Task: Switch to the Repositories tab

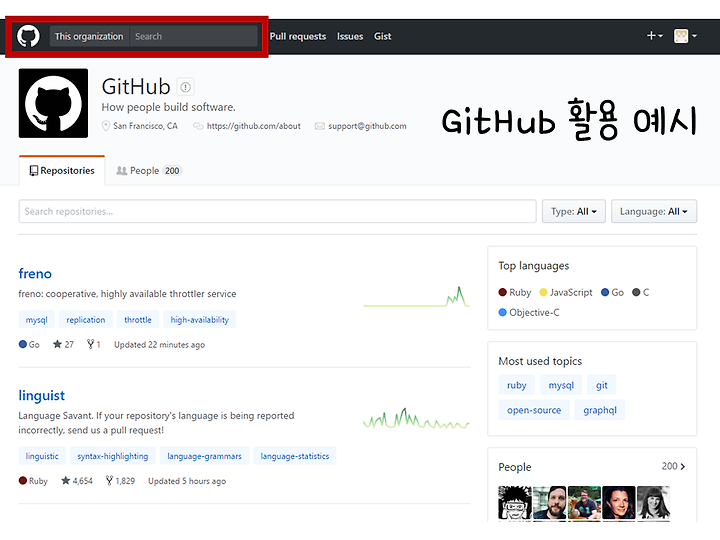Action: coord(62,170)
